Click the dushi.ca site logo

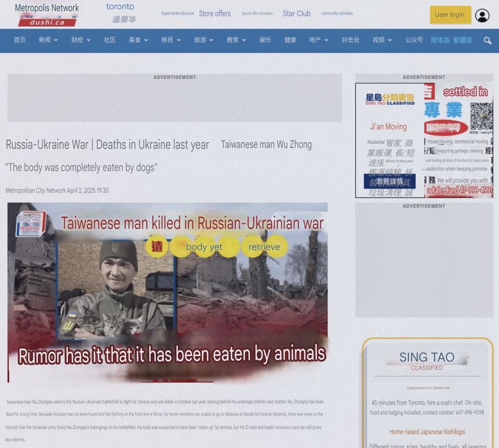47,22
